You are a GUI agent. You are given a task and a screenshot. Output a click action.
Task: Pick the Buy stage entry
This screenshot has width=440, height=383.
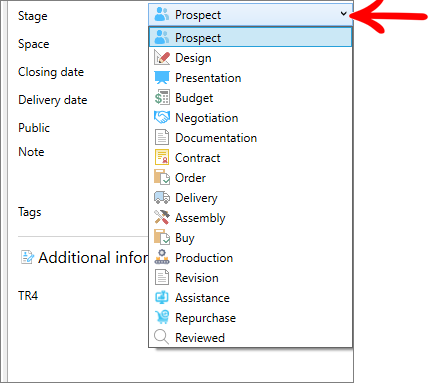pyautogui.click(x=250, y=238)
